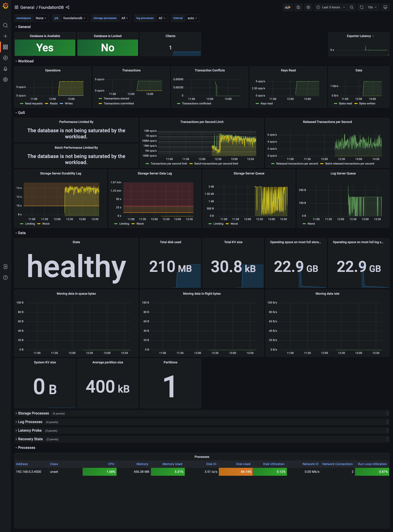The width and height of the screenshot is (393, 532).
Task: Click the Keys read legend color swatch
Action: 257,104
